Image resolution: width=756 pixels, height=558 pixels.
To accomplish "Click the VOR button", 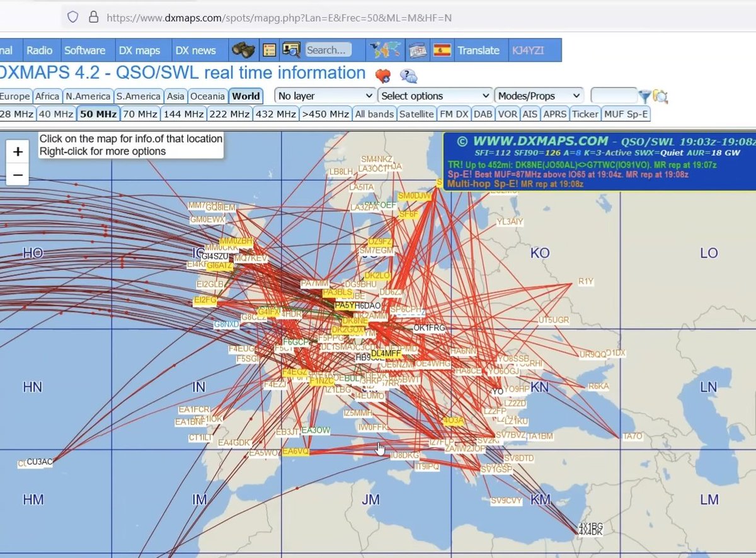I will [x=508, y=114].
